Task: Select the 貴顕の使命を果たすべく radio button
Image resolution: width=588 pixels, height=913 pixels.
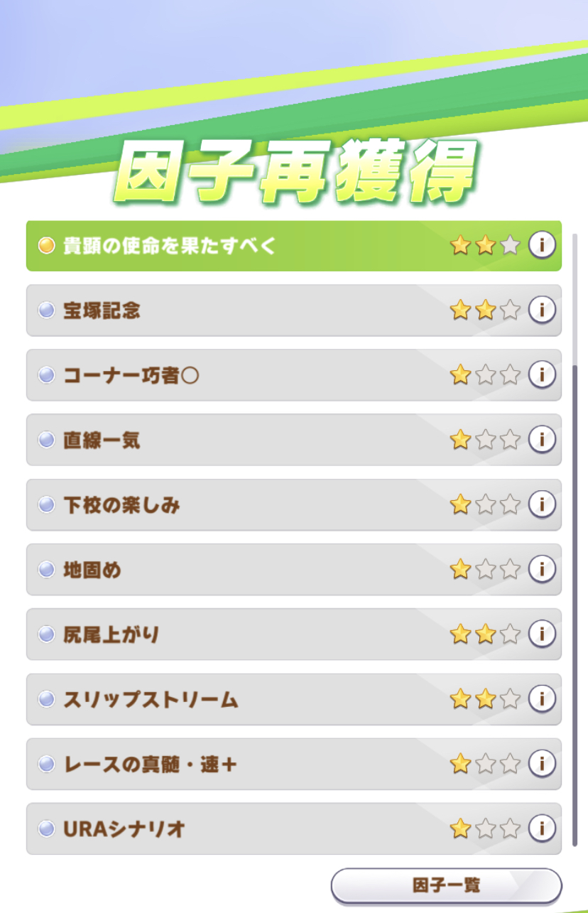Action: [46, 246]
